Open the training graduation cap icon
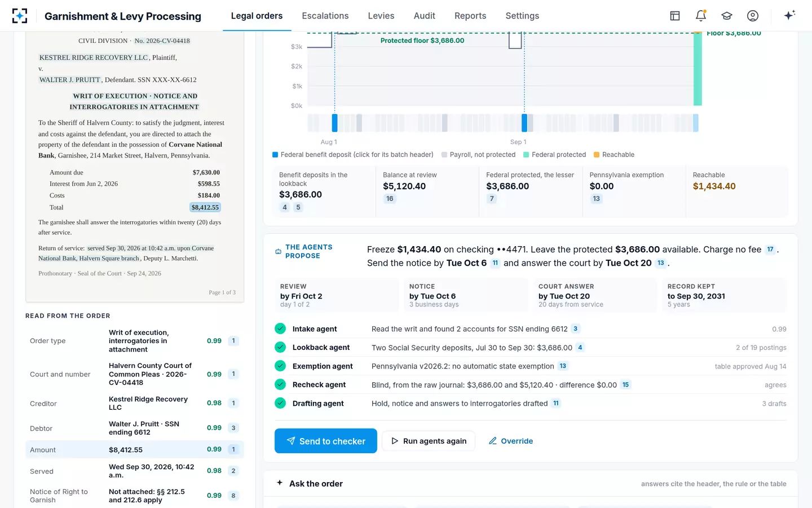812x508 pixels. (727, 16)
